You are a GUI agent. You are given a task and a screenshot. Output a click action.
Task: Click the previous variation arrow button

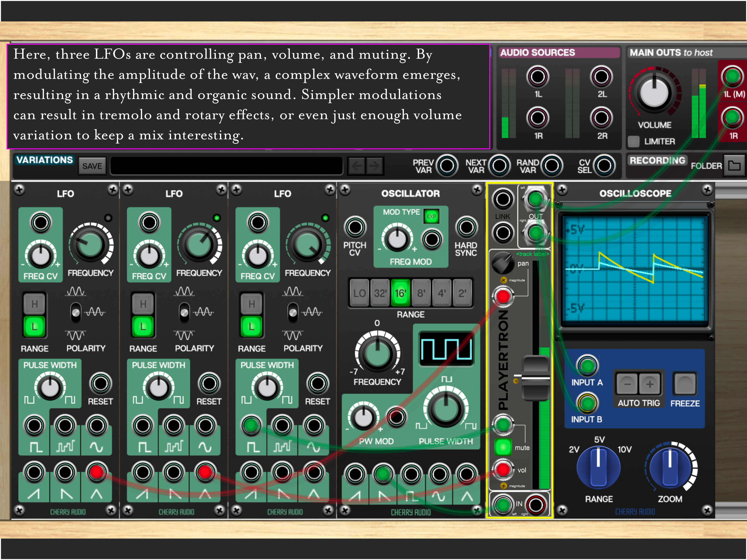tap(357, 166)
